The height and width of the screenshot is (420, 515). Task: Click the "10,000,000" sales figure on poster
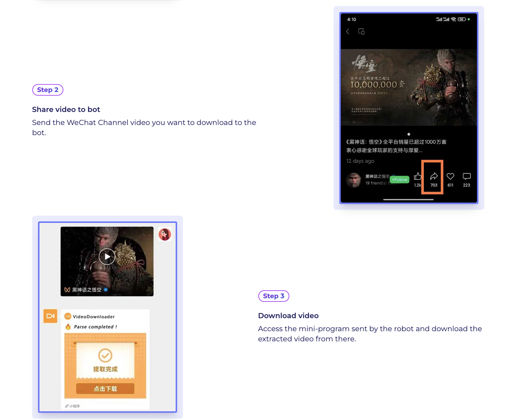tap(374, 85)
